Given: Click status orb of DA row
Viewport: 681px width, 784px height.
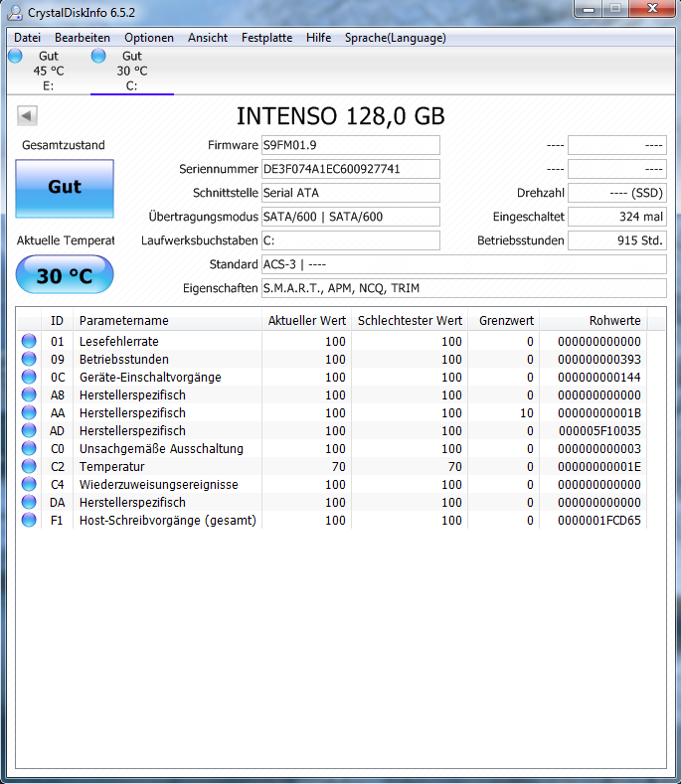Looking at the screenshot, I should [x=29, y=503].
